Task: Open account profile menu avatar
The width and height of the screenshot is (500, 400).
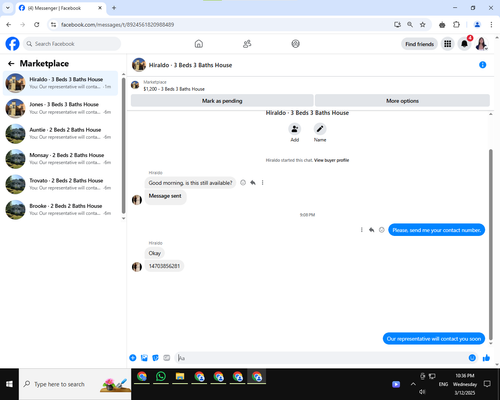Action: (481, 44)
